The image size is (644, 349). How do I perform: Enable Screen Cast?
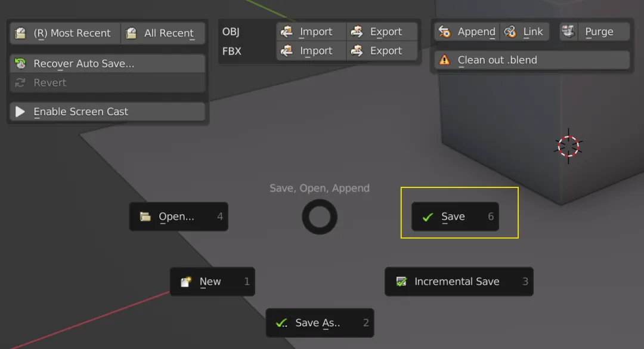[107, 112]
